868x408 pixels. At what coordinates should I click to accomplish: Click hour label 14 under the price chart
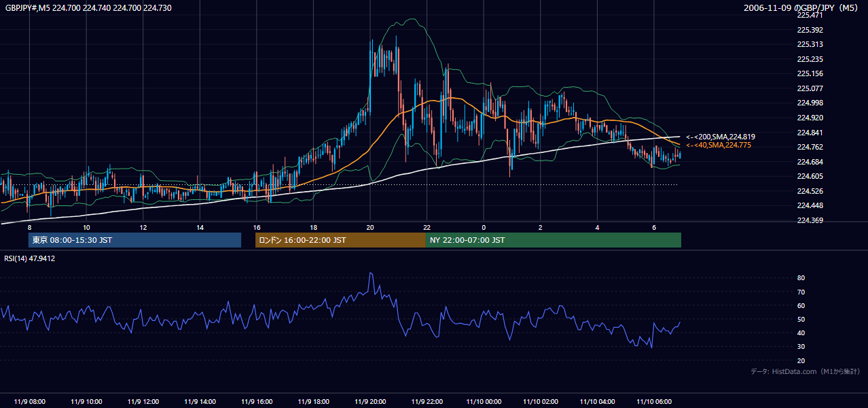tap(200, 227)
